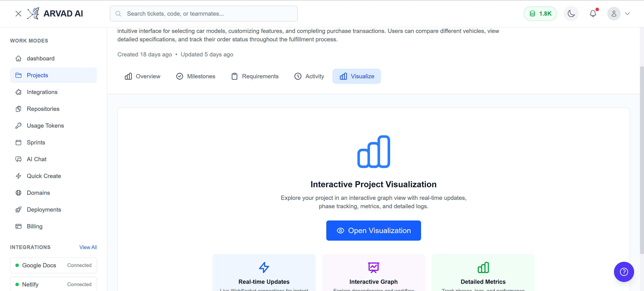The image size is (644, 291).
Task: Open the user profile avatar menu
Action: tap(614, 13)
